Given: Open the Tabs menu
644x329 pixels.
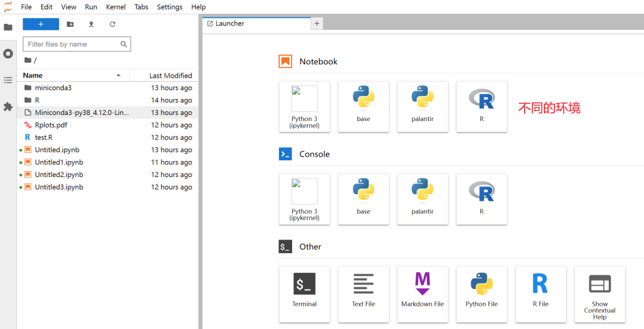Looking at the screenshot, I should pyautogui.click(x=141, y=7).
